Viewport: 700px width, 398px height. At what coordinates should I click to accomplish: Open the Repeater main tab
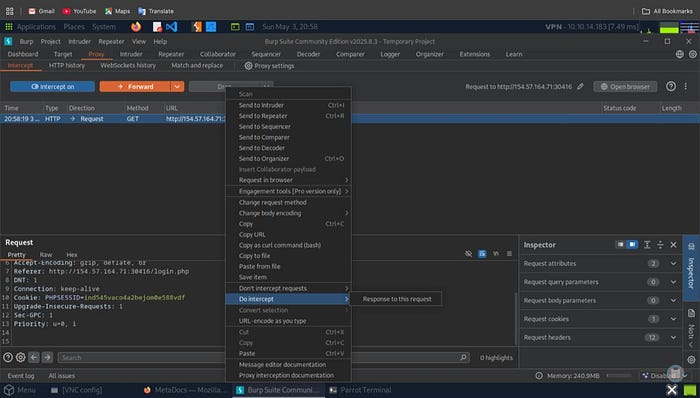click(x=171, y=54)
